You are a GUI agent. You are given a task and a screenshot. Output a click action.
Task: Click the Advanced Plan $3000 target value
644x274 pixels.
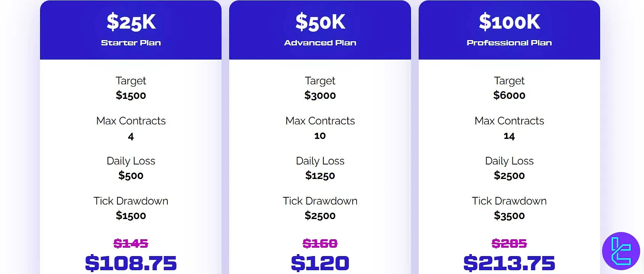pos(320,95)
